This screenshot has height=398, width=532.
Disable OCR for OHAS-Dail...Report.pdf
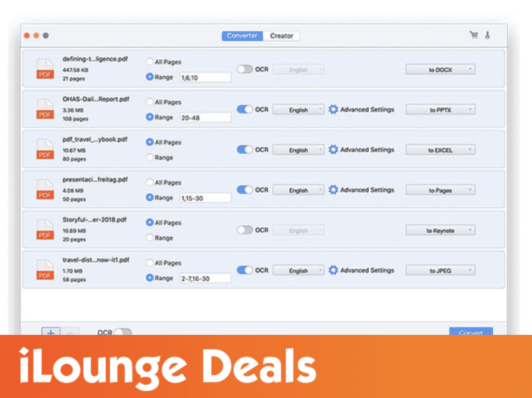245,110
